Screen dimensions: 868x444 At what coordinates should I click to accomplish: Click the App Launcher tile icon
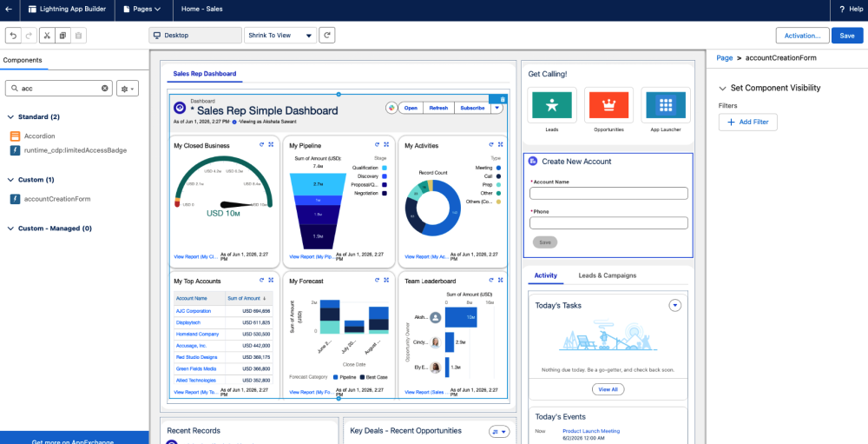pyautogui.click(x=666, y=105)
